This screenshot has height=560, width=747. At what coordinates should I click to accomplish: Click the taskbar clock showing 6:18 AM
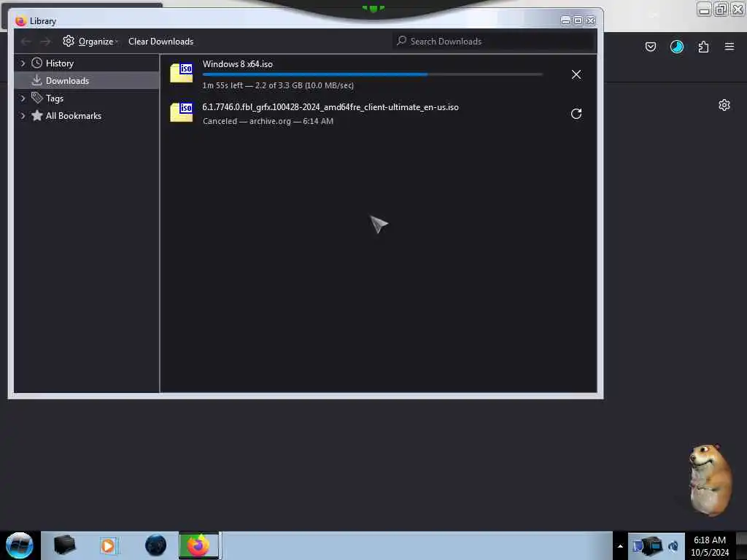click(x=709, y=546)
